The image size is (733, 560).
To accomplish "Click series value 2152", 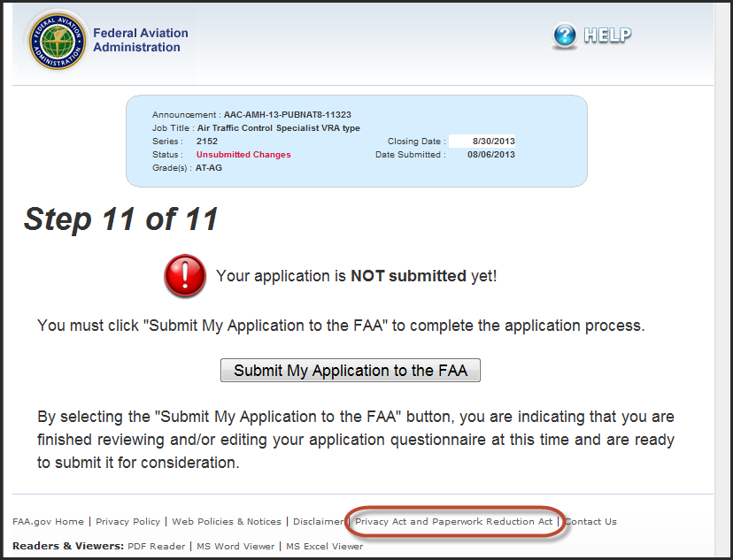I will point(207,141).
